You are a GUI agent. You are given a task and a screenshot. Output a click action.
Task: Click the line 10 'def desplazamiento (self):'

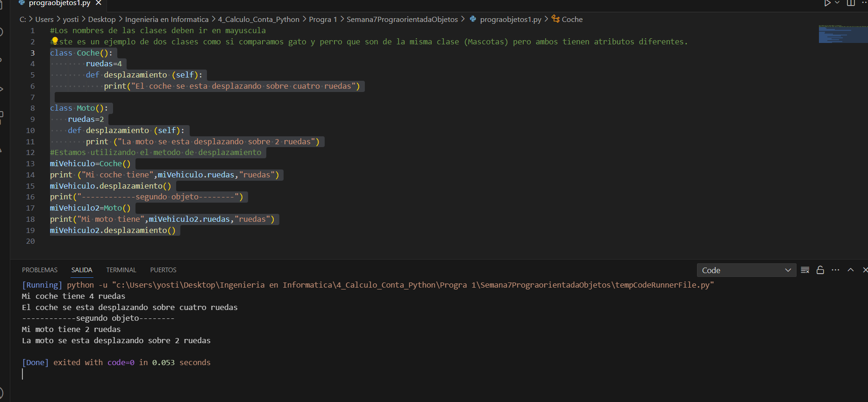[126, 130]
